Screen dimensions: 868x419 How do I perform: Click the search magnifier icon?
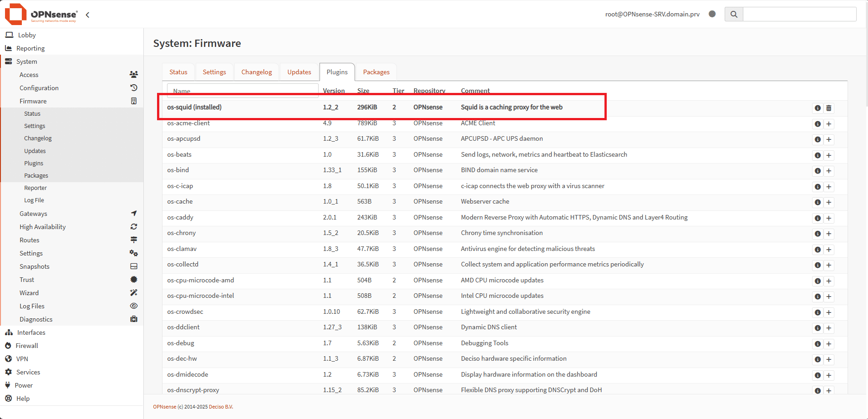point(734,14)
